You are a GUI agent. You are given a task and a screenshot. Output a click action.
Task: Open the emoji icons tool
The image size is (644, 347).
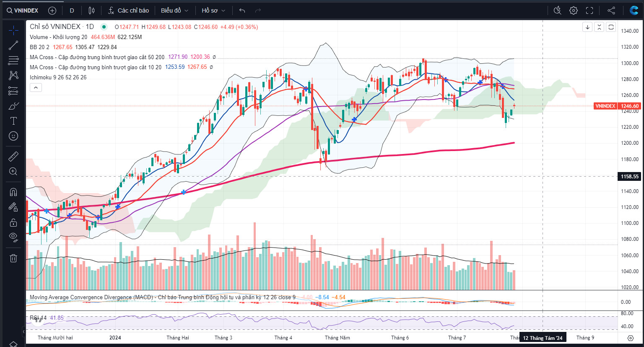point(13,136)
